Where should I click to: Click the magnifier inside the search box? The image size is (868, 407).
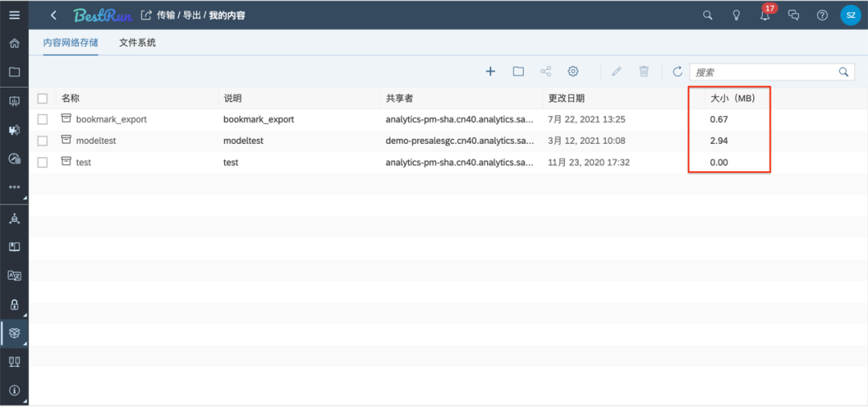(844, 72)
